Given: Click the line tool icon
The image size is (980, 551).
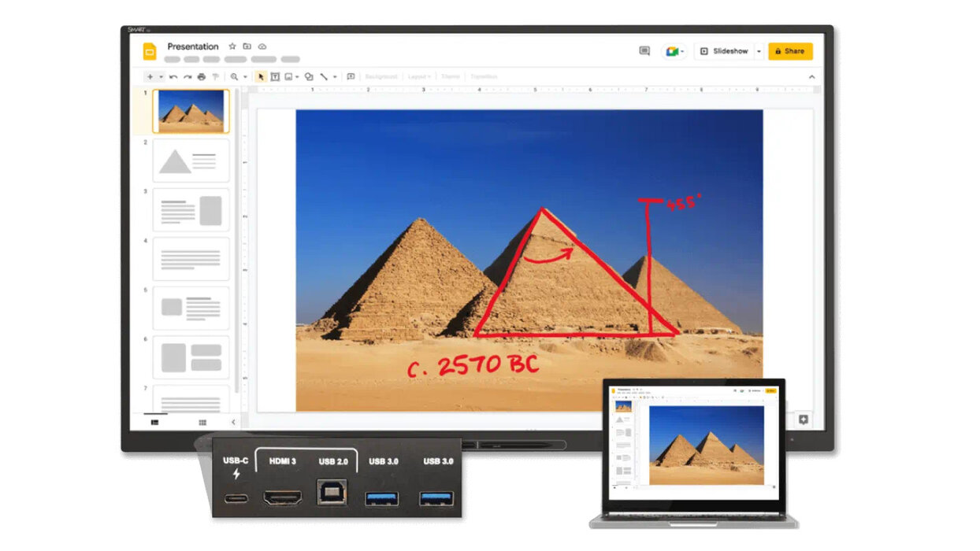Looking at the screenshot, I should [x=324, y=77].
